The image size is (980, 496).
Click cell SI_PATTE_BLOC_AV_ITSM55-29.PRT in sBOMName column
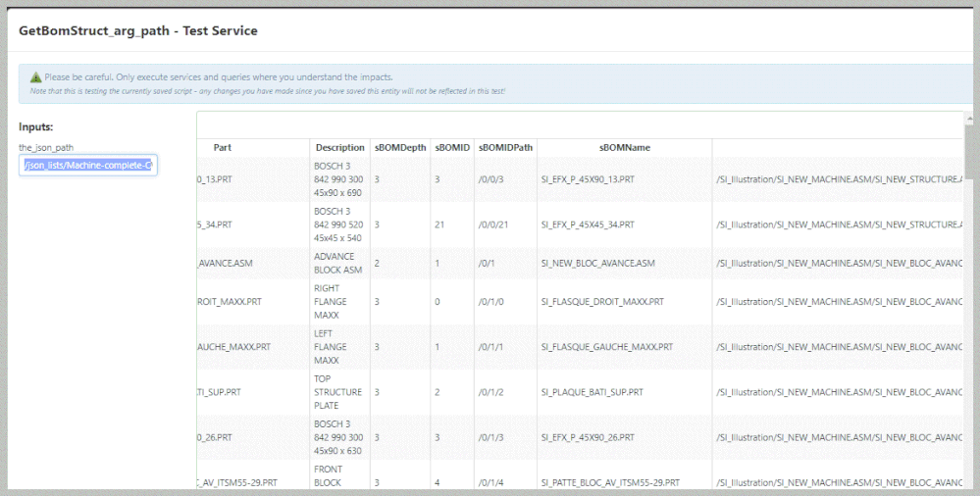pyautogui.click(x=610, y=483)
